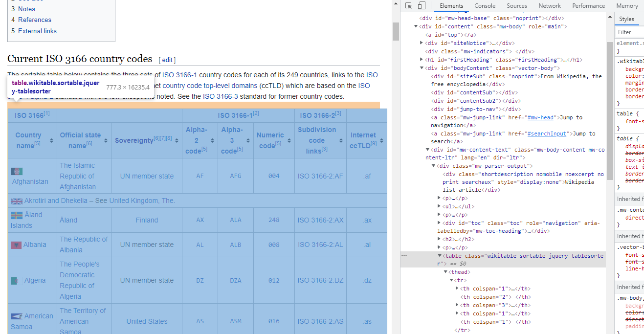
Task: Click United States sovereignty link
Action: click(147, 321)
